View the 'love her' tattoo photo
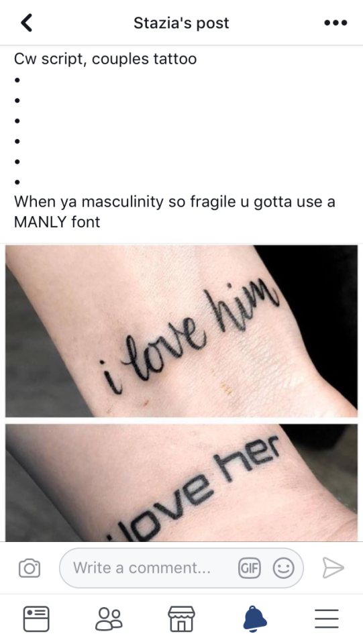The height and width of the screenshot is (644, 363). click(181, 483)
